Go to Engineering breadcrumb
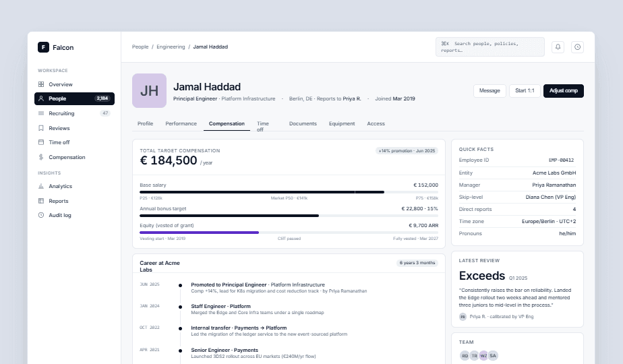 (x=171, y=47)
